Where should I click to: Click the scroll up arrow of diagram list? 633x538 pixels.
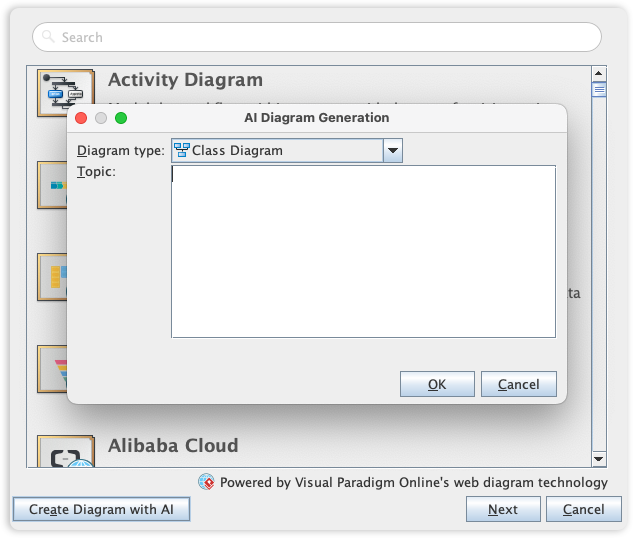tap(599, 74)
